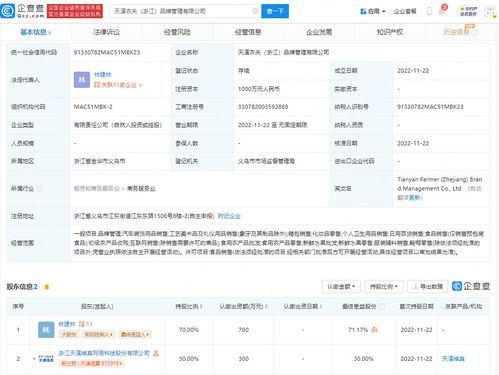
Task: Switch to the 知识产权 tab
Action: tap(390, 32)
